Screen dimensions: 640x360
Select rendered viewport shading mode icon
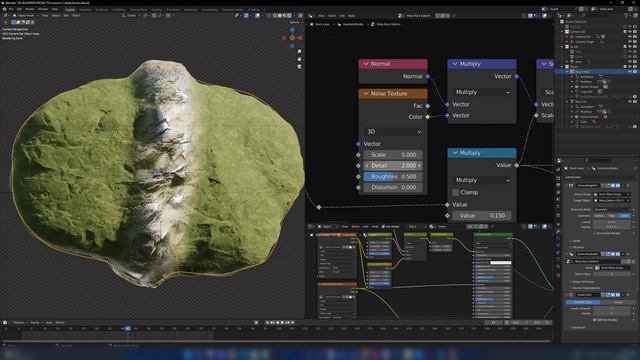point(289,16)
